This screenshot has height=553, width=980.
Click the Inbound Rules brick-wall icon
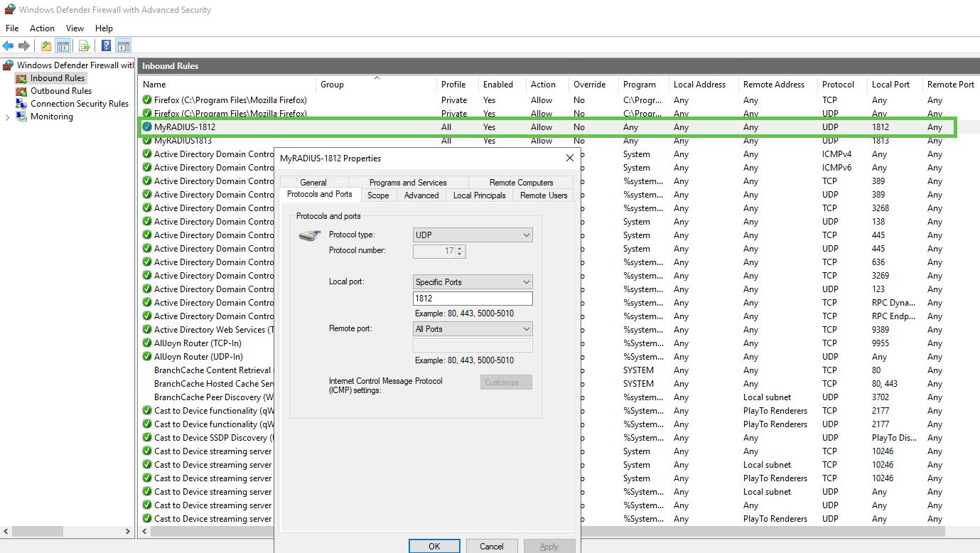pos(21,78)
